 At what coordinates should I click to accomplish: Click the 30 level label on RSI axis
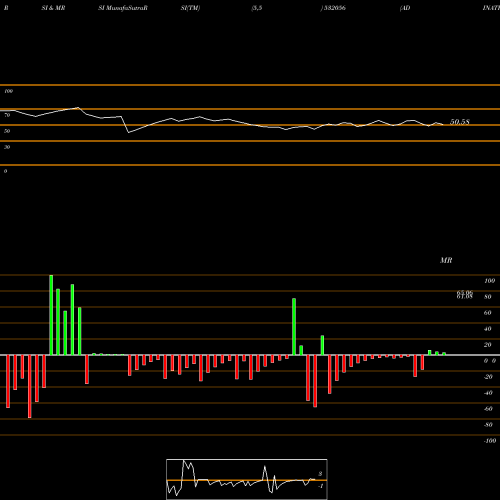pos(7,147)
